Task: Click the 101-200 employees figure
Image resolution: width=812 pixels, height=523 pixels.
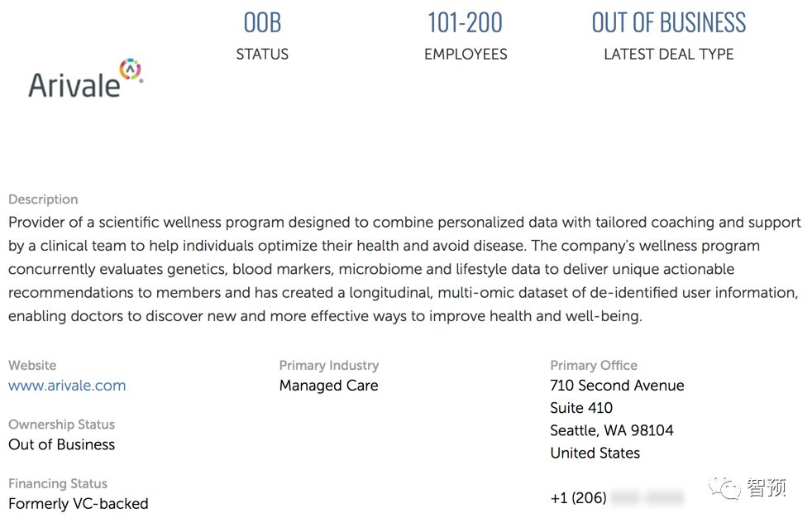Action: pyautogui.click(x=465, y=22)
